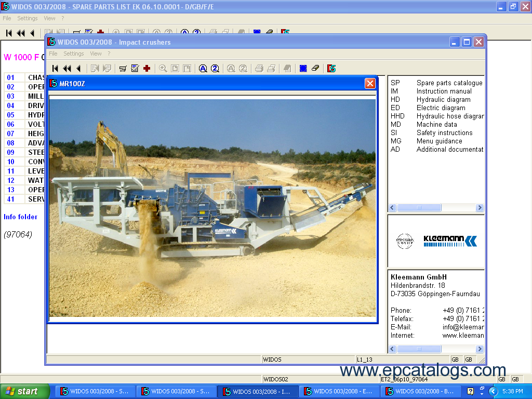Click the greyed 'A' search icon
This screenshot has height=399, width=532.
pyautogui.click(x=231, y=69)
